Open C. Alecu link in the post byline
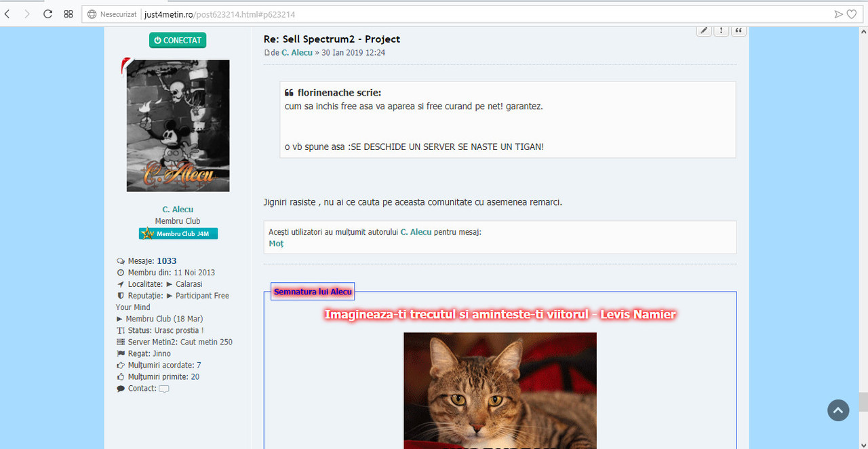This screenshot has width=868, height=449. coord(297,52)
